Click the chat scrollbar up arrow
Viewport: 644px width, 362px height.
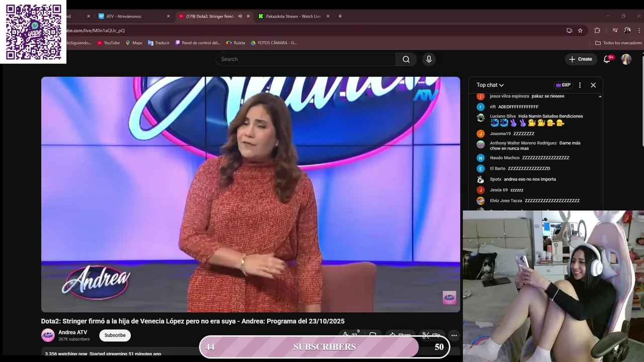coord(600,96)
